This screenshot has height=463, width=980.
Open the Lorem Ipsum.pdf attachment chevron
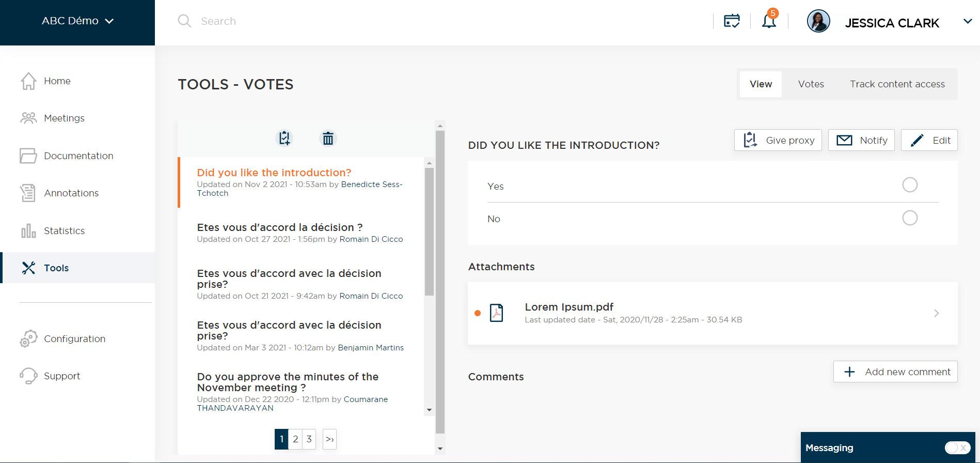pos(937,313)
